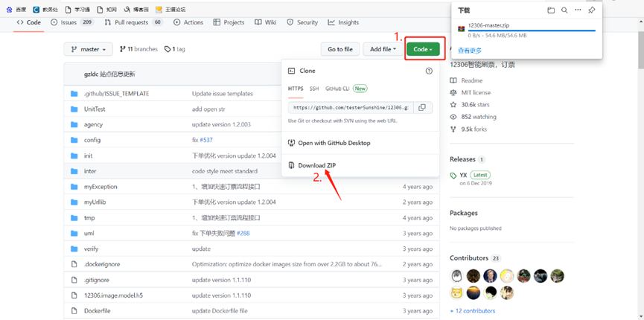Select the GitHub CLI clone tab
The height and width of the screenshot is (320, 644).
tap(337, 89)
